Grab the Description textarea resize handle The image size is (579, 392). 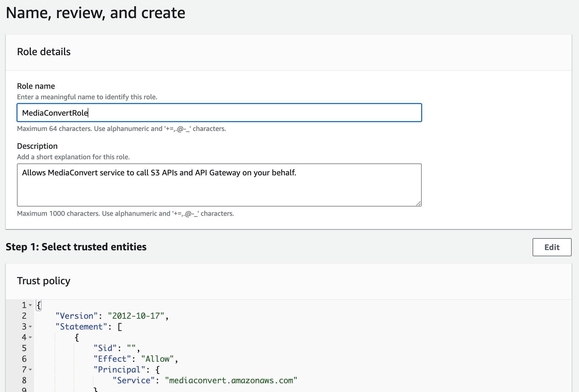click(x=418, y=203)
